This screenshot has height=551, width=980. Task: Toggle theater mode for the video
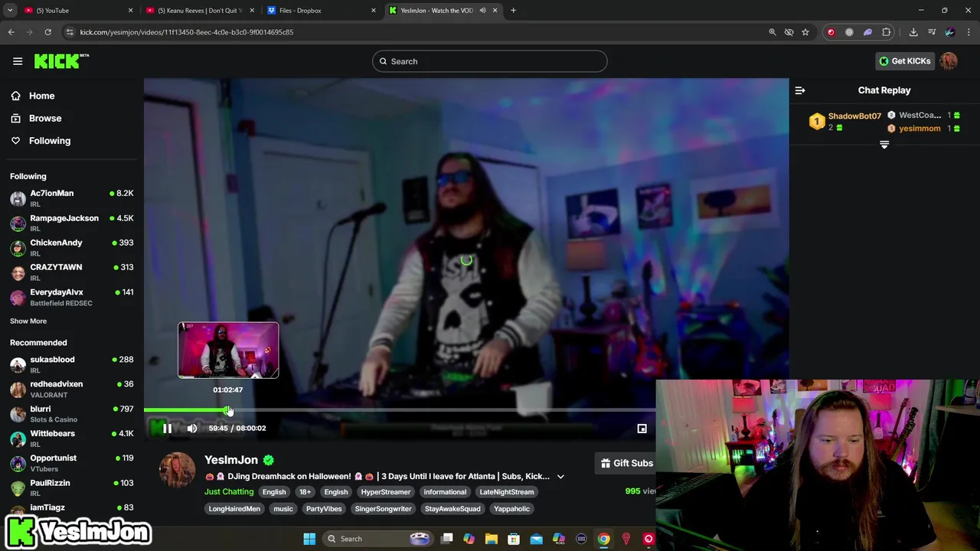[642, 429]
